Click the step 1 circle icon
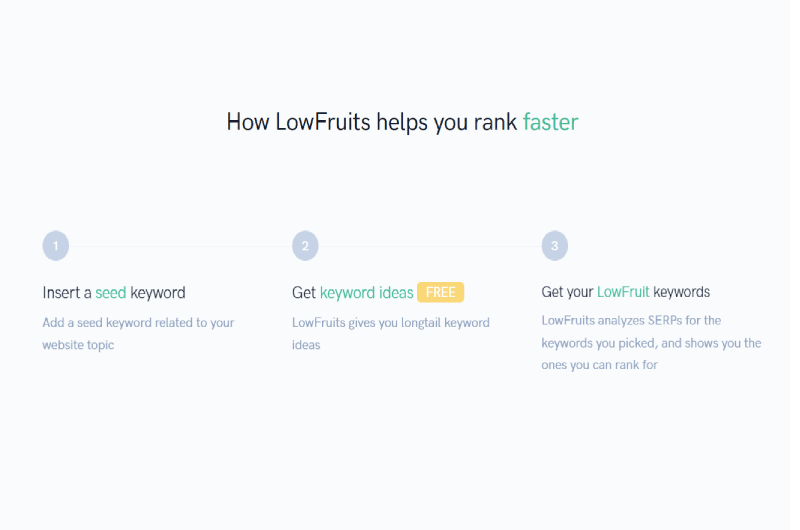Screen dimensions: 800x530 (56, 246)
